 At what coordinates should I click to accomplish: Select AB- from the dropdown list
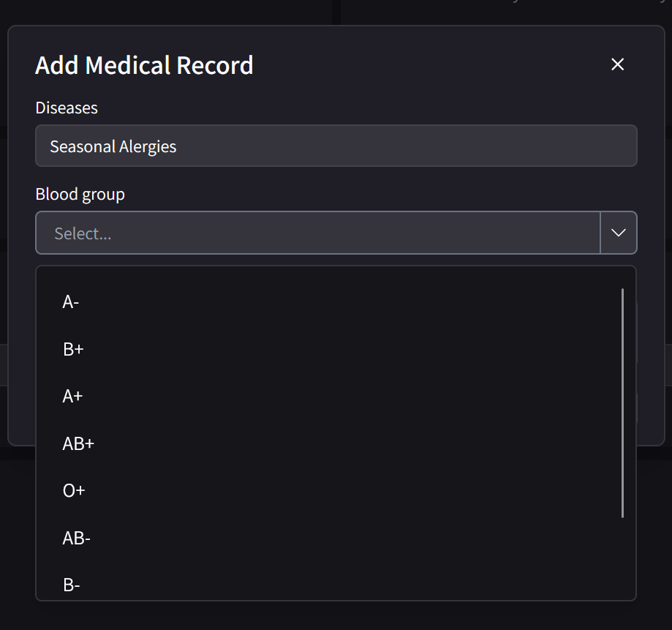click(76, 538)
